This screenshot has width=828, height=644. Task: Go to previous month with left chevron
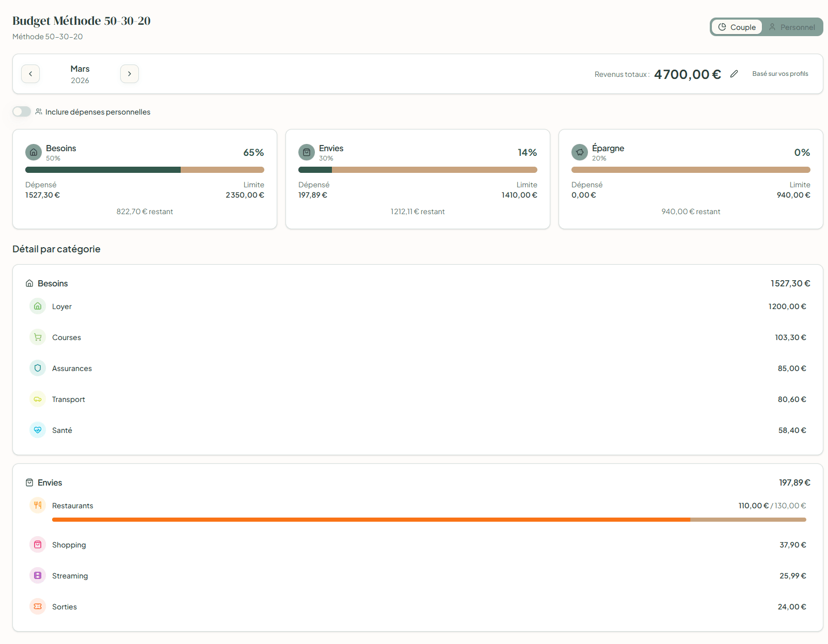point(30,74)
